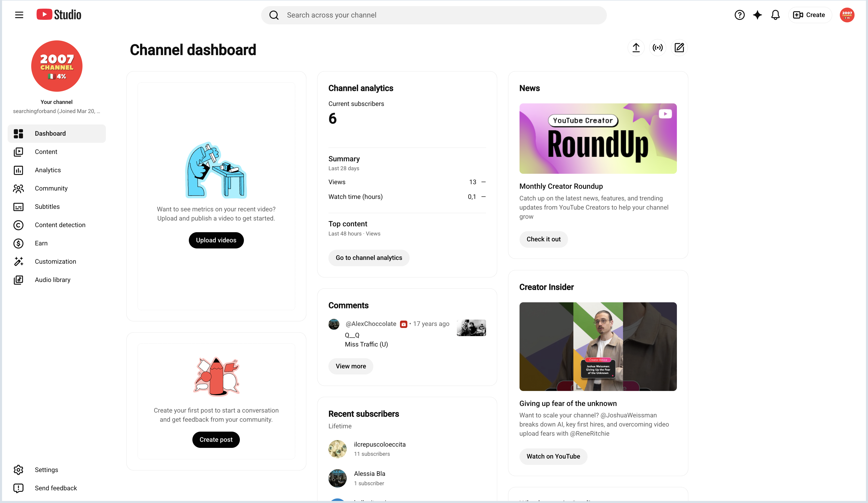Viewport: 868px width, 503px height.
Task: Open the Earn section
Action: click(x=57, y=243)
